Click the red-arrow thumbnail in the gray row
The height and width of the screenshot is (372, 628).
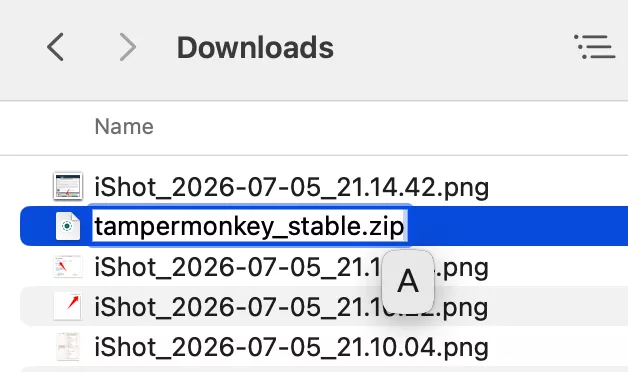(x=68, y=306)
